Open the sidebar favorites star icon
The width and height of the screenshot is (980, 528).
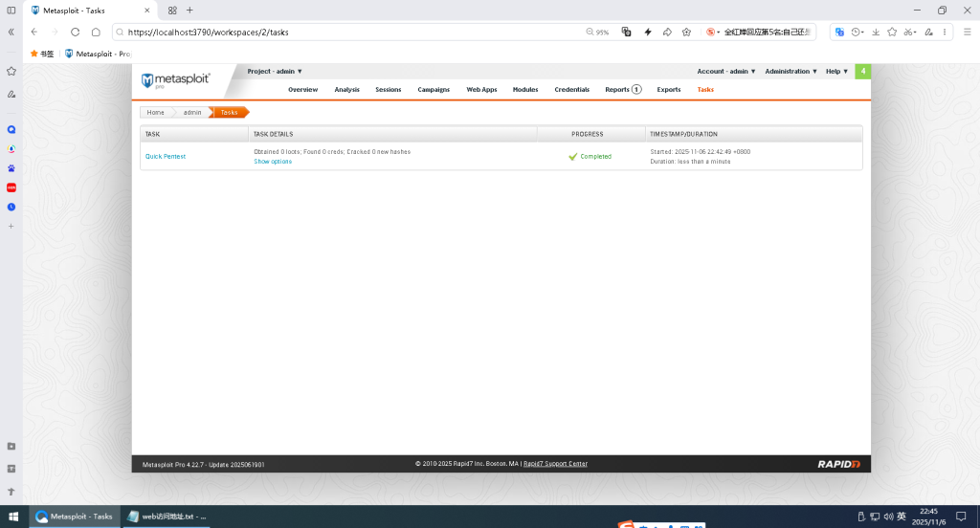point(11,71)
